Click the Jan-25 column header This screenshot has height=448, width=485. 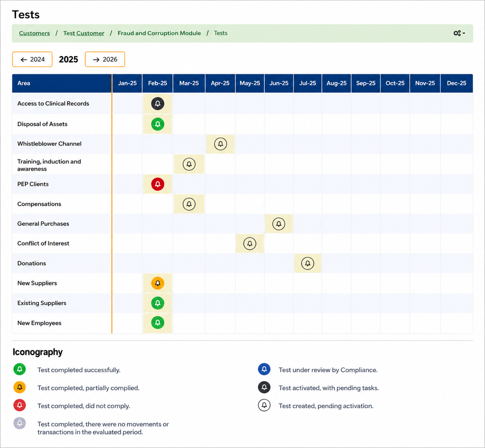coord(127,83)
